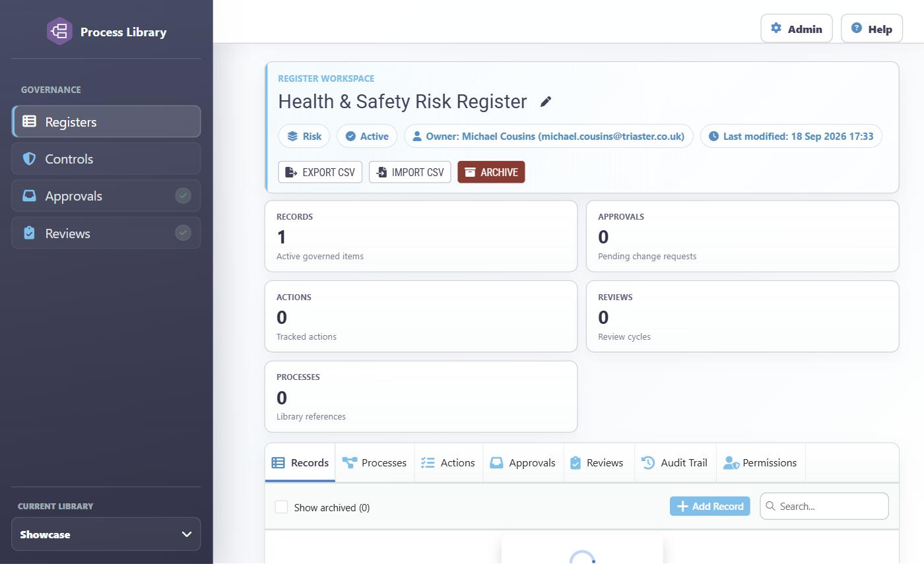Viewport: 924px width, 564px height.
Task: Archive the register with the Archive button
Action: point(491,172)
